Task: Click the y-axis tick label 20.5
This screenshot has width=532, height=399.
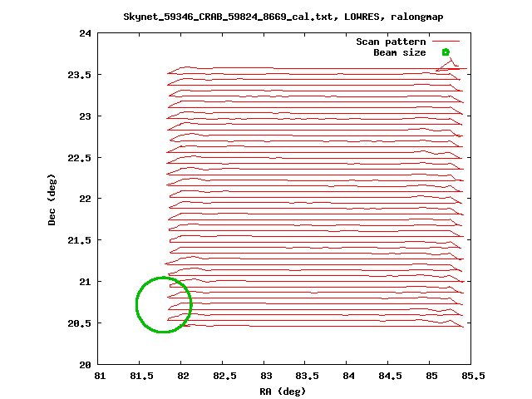Action: (80, 323)
